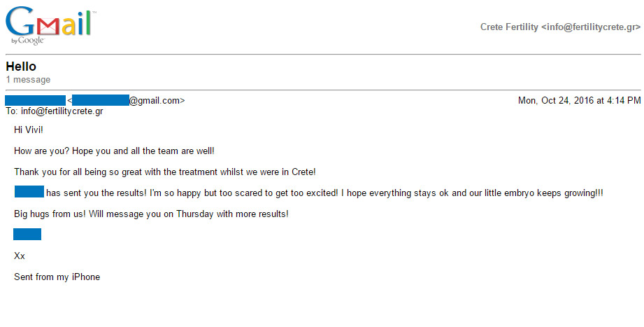Click the redacted sender @gmail.com address
Image resolution: width=644 pixels, height=327 pixels.
click(128, 100)
